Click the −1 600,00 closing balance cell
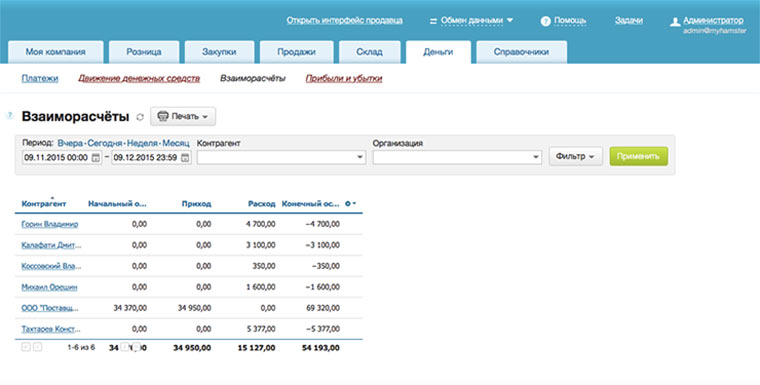Screen dimensions: 760x385 pos(323,287)
